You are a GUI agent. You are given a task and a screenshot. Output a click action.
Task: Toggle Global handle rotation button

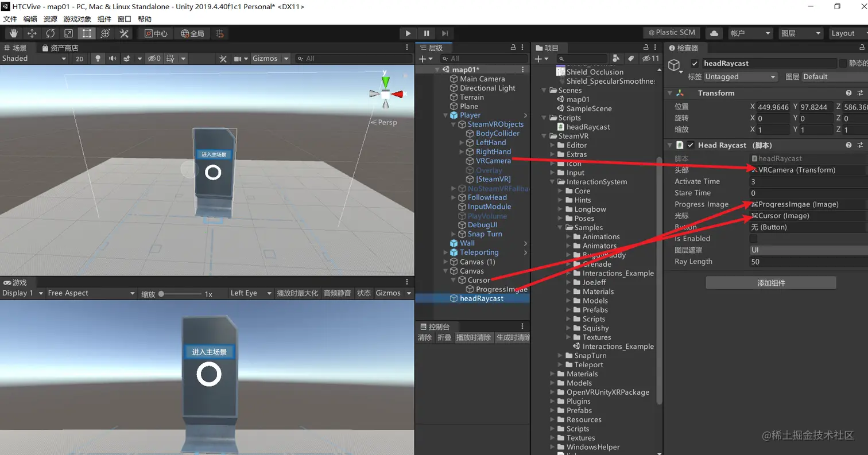click(193, 33)
